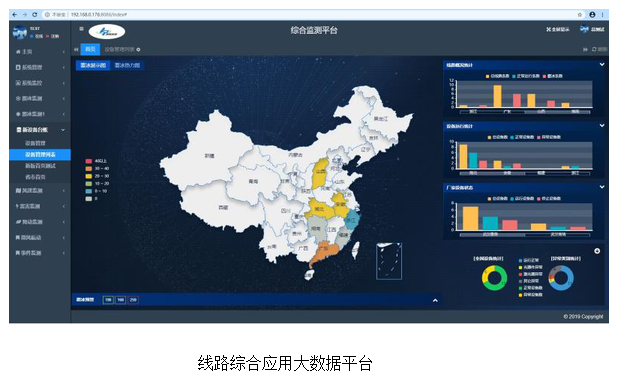Click the close icon on the 设备管理列表 tab
Viewport: 618px width, 385px height.
138,50
